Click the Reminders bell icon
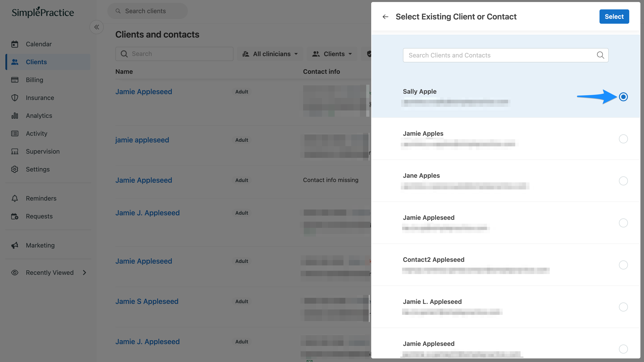644x362 pixels. tap(15, 198)
